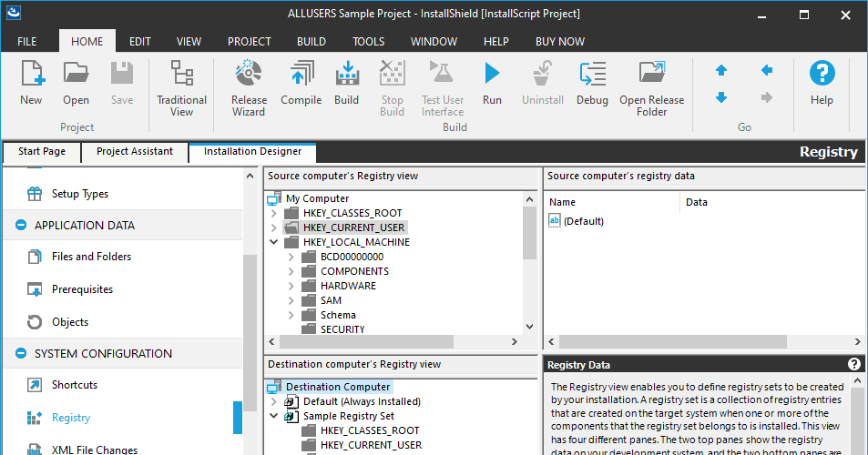Collapse HKEY_LOCAL_MACHINE in source registry view

[x=274, y=241]
